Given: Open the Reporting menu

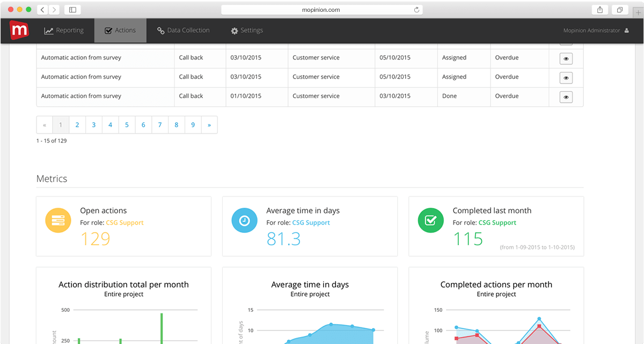Looking at the screenshot, I should pos(64,31).
